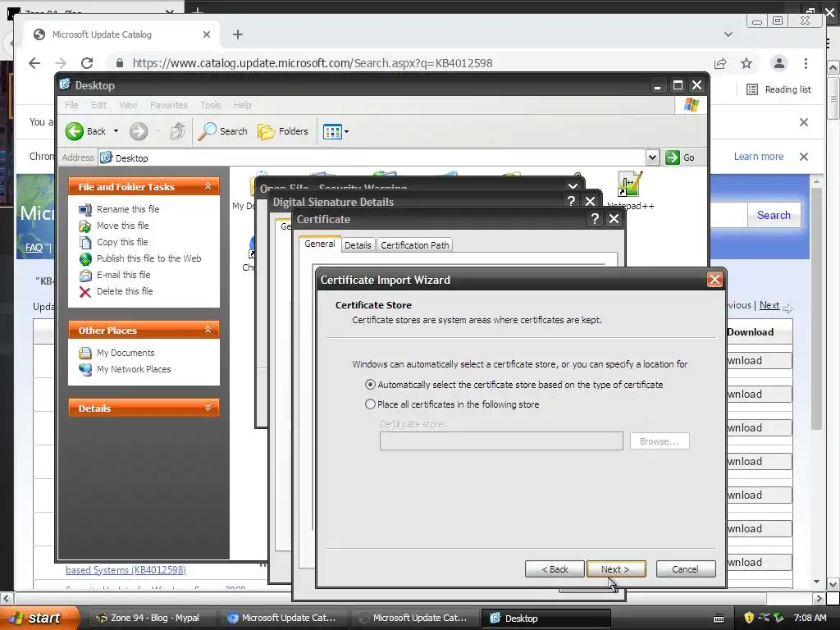Click the Learn more link
The image size is (840, 630).
pyautogui.click(x=759, y=157)
